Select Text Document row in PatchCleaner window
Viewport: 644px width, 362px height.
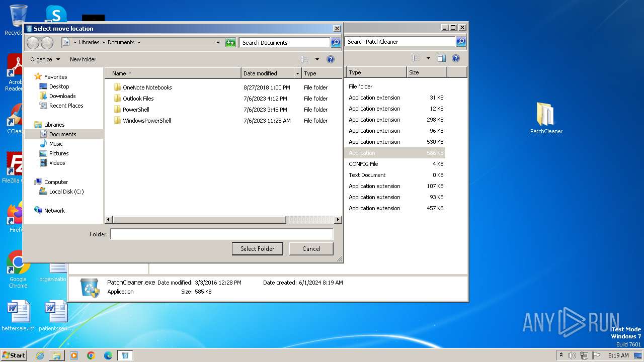pos(395,175)
